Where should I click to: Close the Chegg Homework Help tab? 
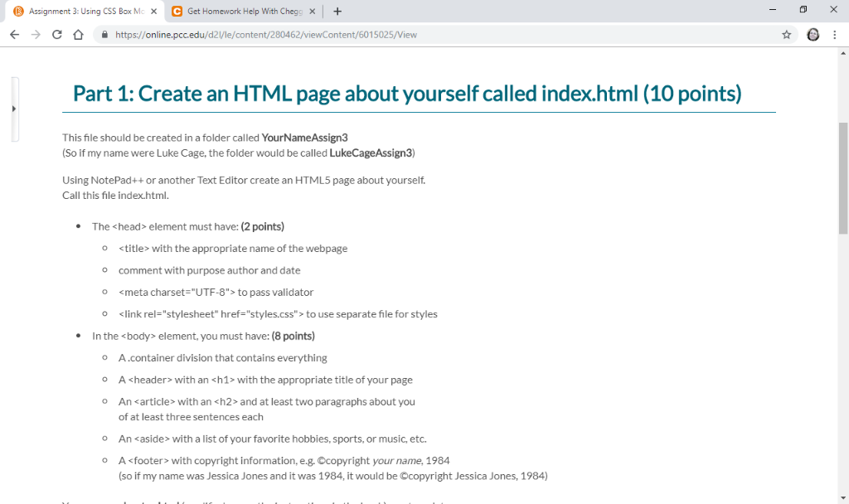click(312, 12)
